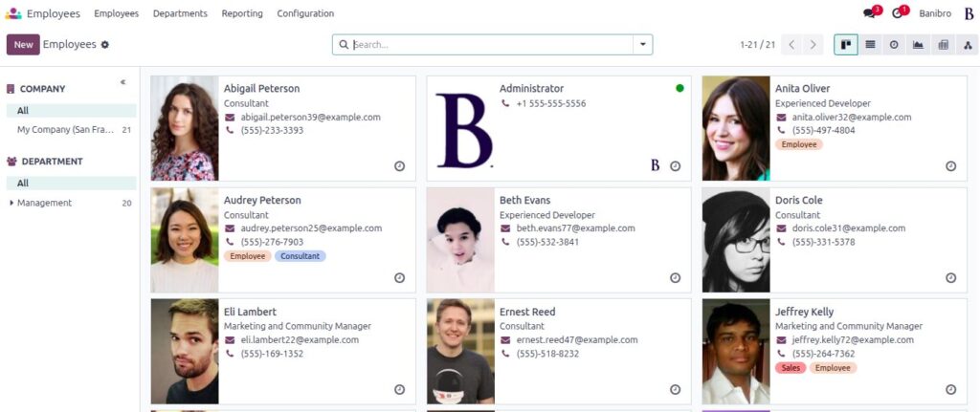Image resolution: width=980 pixels, height=412 pixels.
Task: Click phone number (555)-532-3841
Action: pos(547,242)
